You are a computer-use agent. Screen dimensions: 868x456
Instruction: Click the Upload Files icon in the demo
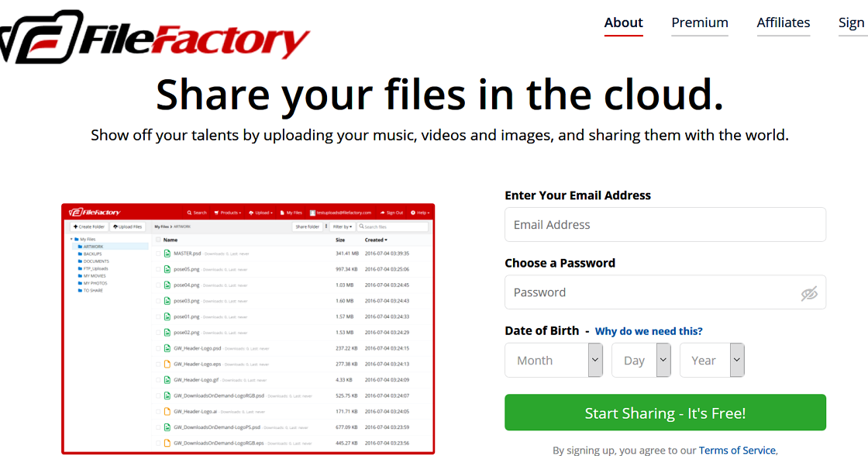click(x=114, y=226)
